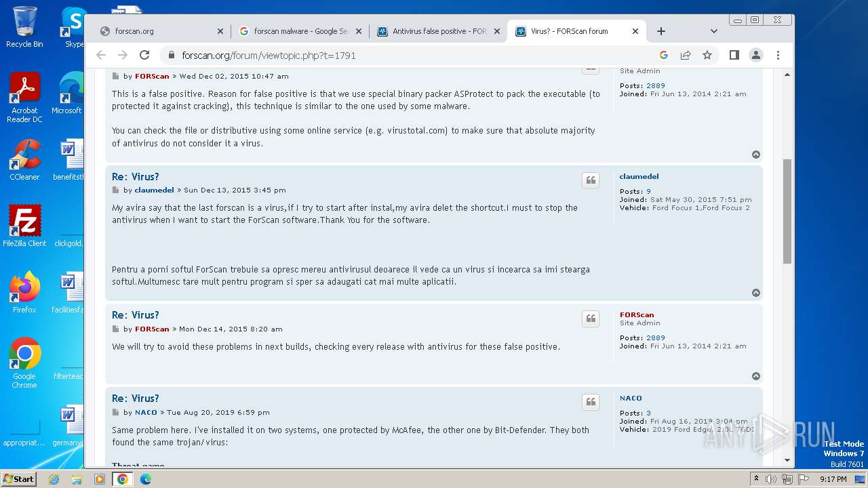The image size is (868, 488).
Task: Open the Action Center flag icon
Action: point(803,479)
